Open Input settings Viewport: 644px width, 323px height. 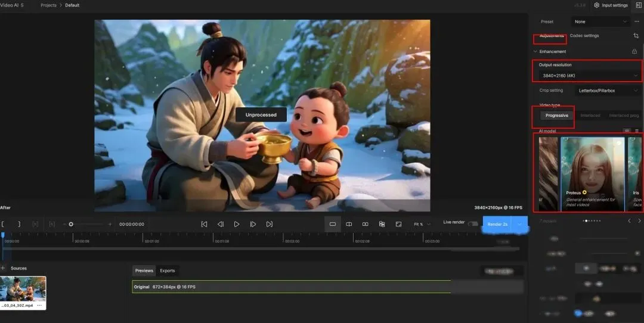click(x=611, y=5)
